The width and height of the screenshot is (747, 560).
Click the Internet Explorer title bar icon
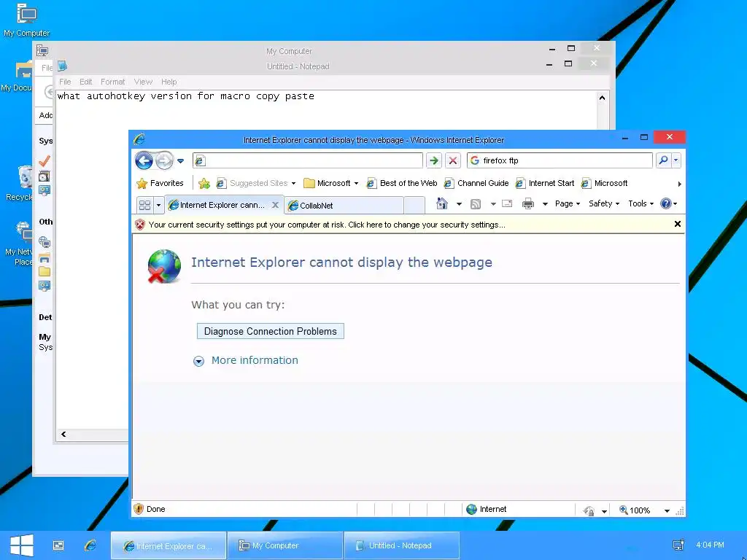click(139, 139)
